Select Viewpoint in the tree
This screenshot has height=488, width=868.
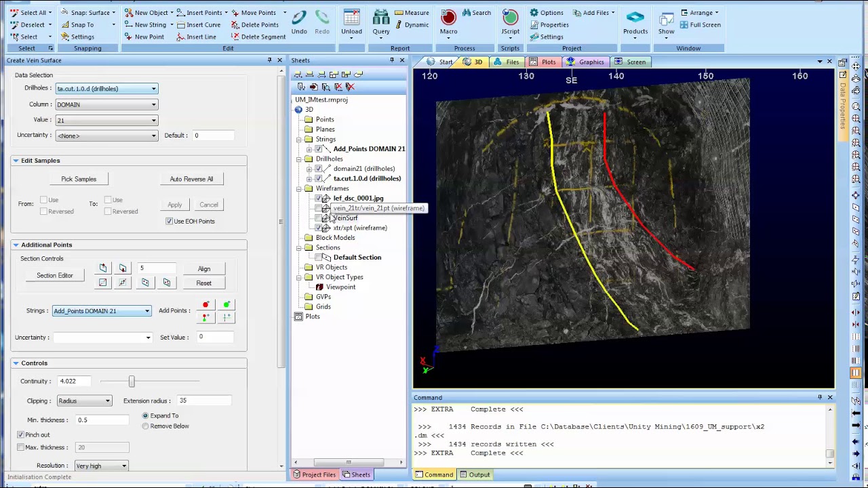(340, 287)
